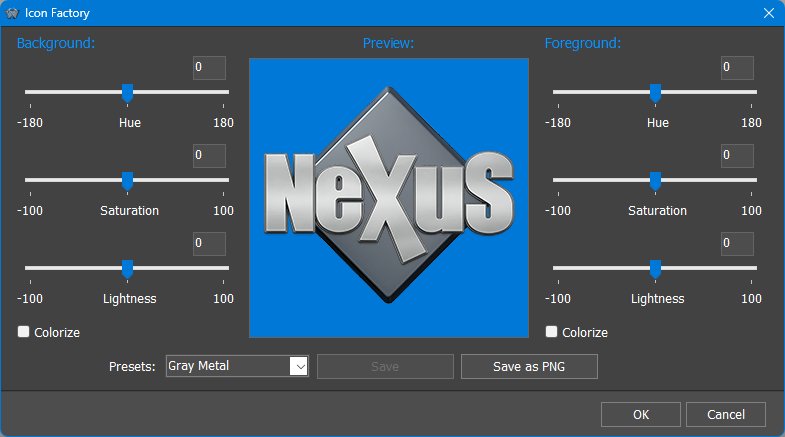Enable Background Colorize checkbox

23,331
